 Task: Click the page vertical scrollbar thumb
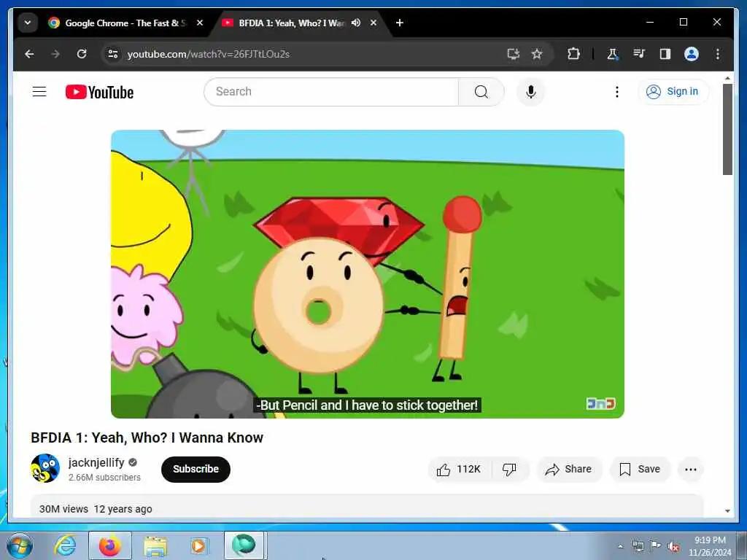pos(727,129)
